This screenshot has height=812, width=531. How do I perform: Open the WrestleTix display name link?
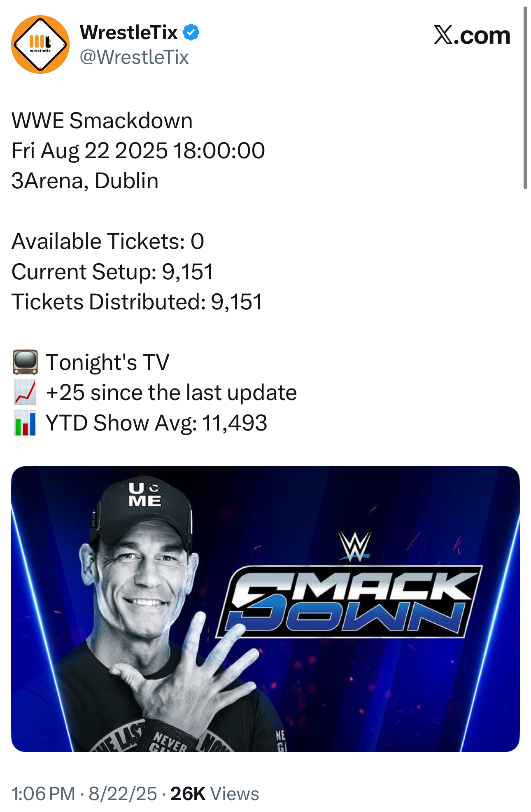pos(129,32)
